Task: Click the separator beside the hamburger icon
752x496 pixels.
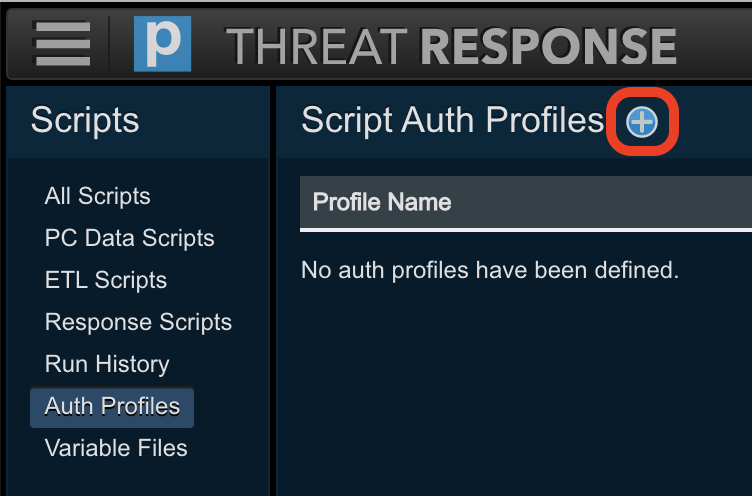Action: coord(109,45)
